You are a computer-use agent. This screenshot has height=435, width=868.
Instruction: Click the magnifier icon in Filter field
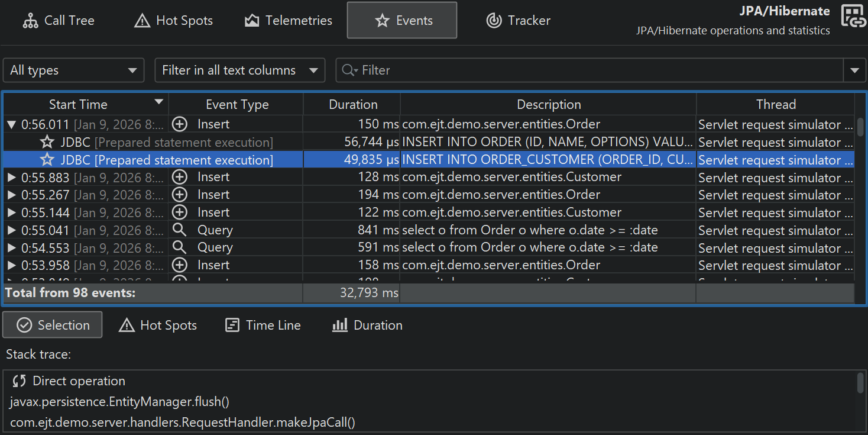(349, 70)
